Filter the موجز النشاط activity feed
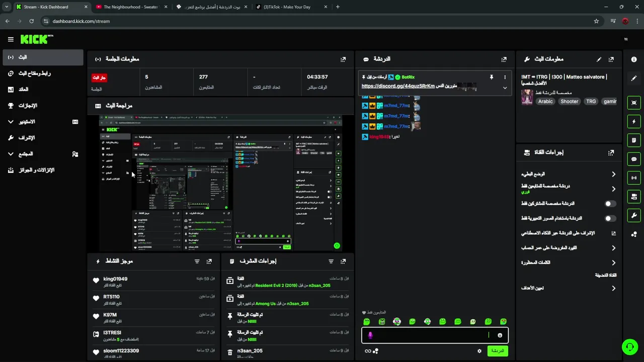 point(197,261)
